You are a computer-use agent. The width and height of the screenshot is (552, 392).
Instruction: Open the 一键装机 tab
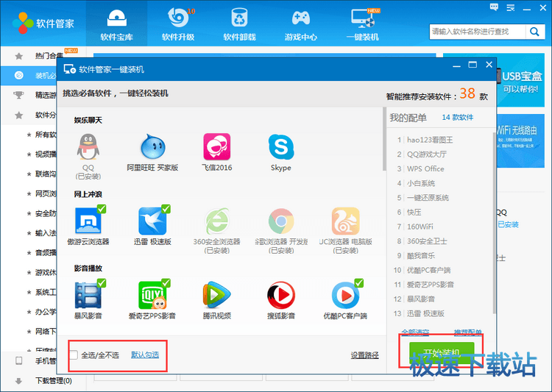[363, 24]
